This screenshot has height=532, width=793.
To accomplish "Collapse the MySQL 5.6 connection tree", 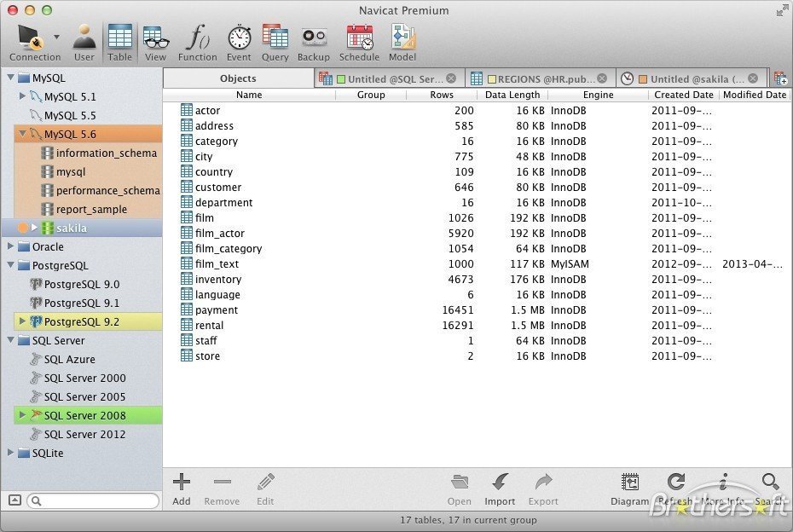I will click(22, 134).
